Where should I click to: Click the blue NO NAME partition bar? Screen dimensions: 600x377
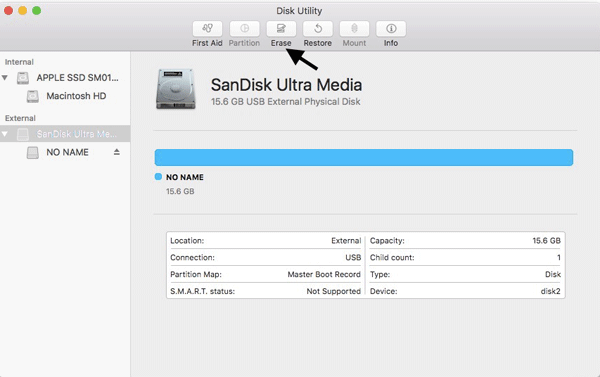[x=364, y=157]
